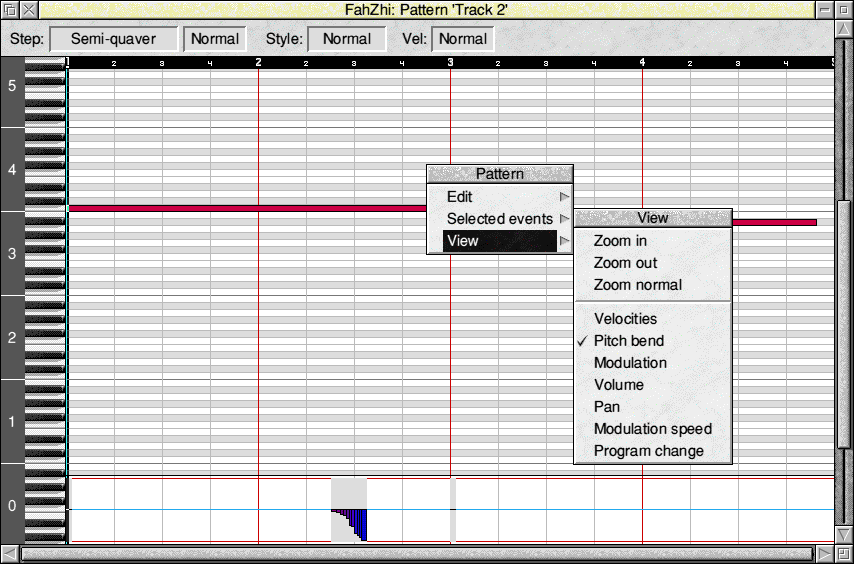Screen dimensions: 854x564
Task: Select Zoom normal menu entry
Action: [x=637, y=285]
